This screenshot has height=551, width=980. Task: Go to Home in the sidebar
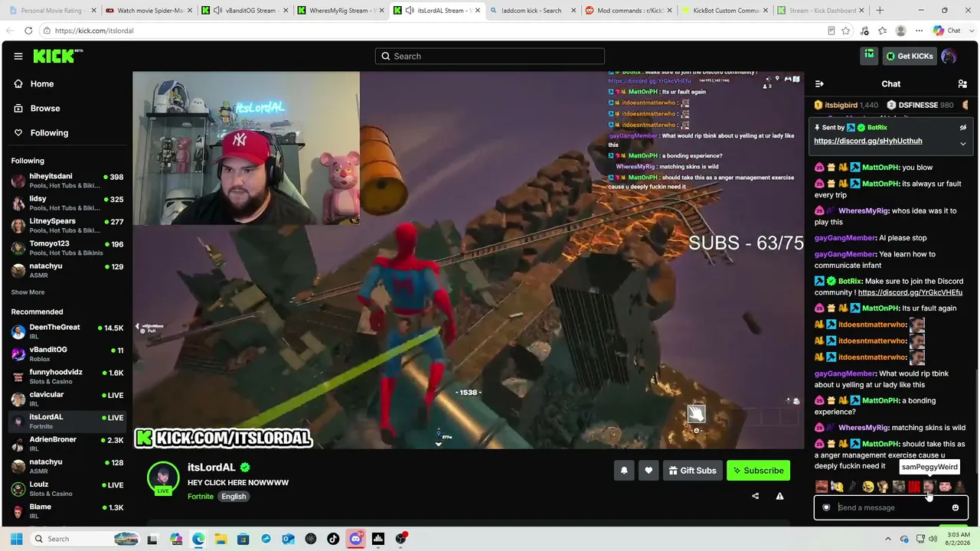(x=34, y=84)
